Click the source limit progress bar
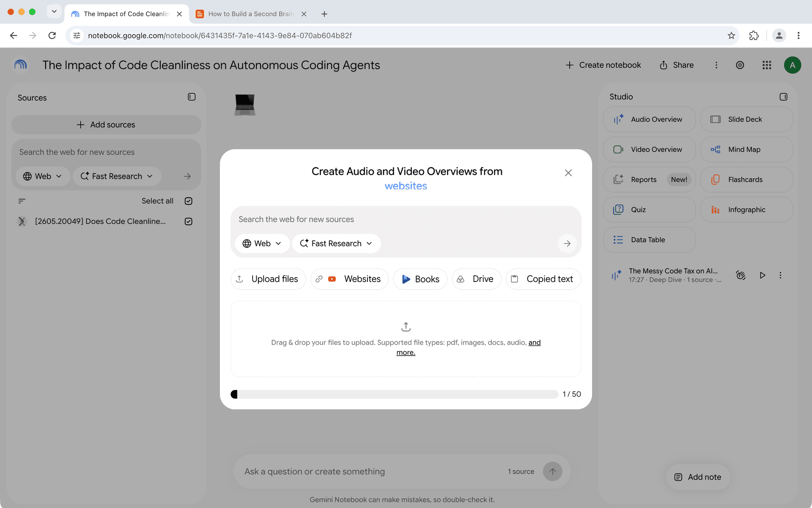 tap(394, 394)
